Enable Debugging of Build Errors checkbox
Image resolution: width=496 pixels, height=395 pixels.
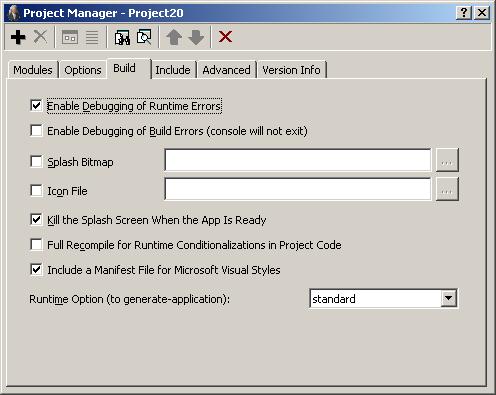click(x=36, y=131)
